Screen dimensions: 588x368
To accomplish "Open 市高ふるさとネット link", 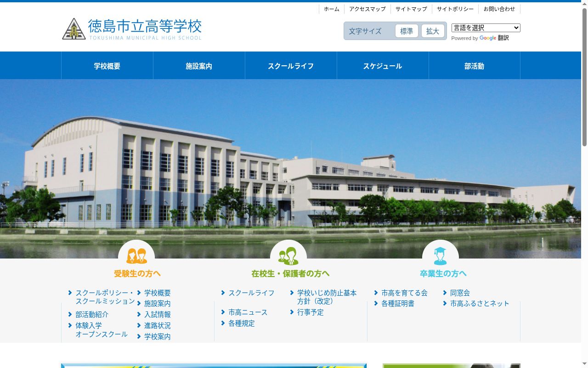I will 480,304.
